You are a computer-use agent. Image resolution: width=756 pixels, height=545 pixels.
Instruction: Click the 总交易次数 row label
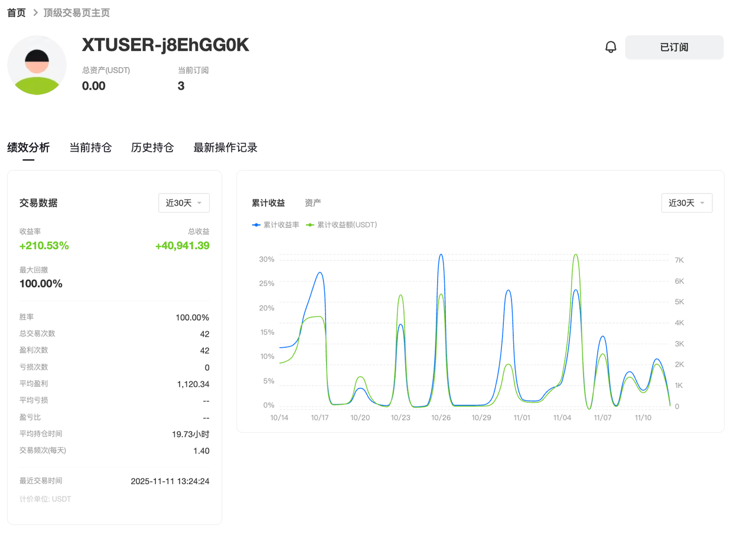pyautogui.click(x=37, y=334)
